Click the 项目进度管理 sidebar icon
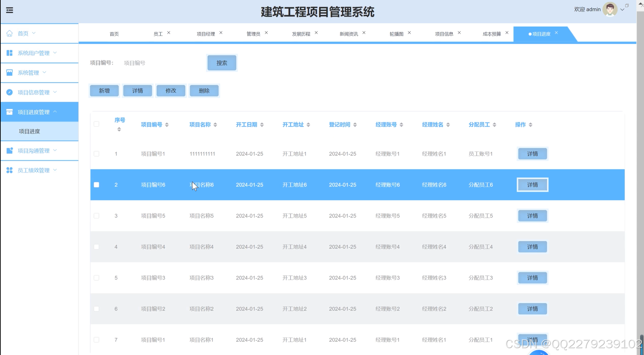 9,112
